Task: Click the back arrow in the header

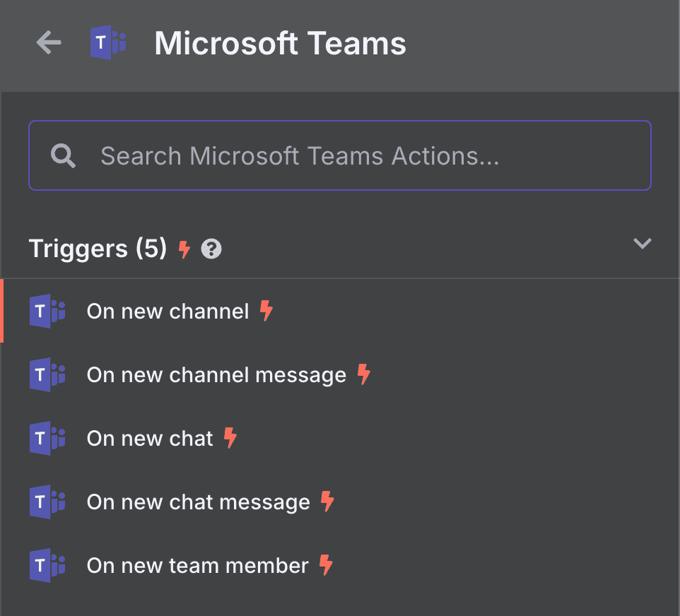Action: pyautogui.click(x=49, y=43)
